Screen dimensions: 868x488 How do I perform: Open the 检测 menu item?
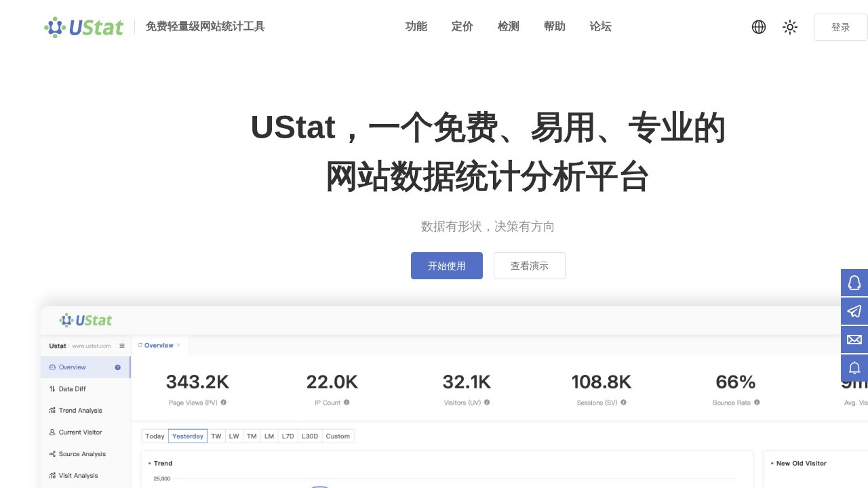point(509,26)
